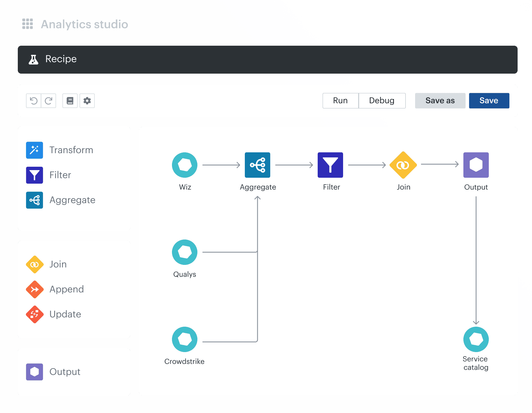Click the blue Save button
Screen dimensions: 532x413
489,101
